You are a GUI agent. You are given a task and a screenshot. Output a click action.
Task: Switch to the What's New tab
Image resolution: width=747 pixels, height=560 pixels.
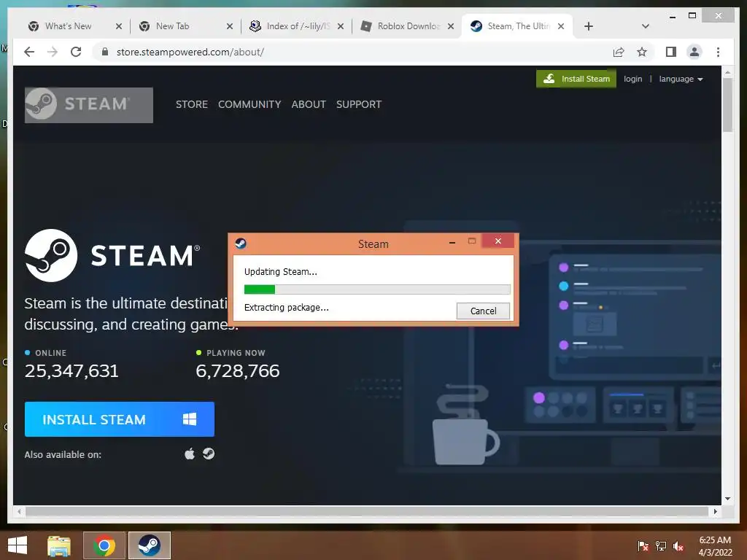[x=68, y=26]
